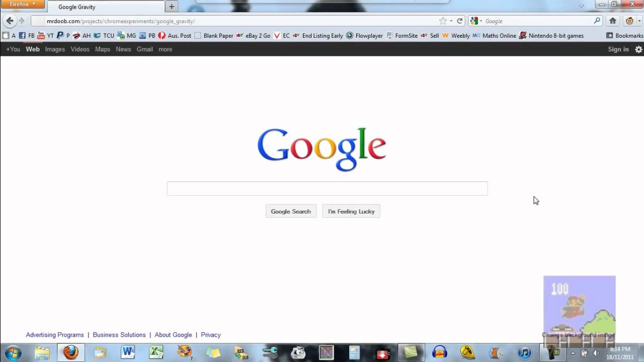Viewport: 644px width, 362px height.
Task: Open Images in the Google bar
Action: [55, 49]
